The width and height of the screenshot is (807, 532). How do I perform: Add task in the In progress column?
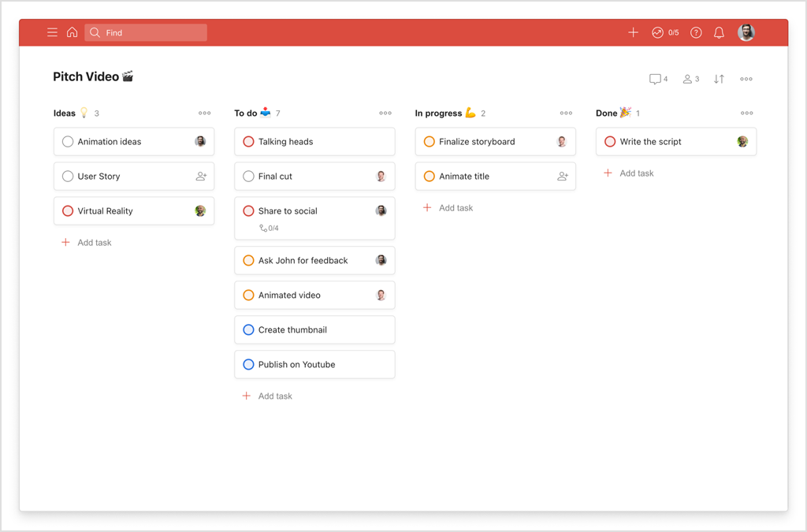[x=448, y=207]
